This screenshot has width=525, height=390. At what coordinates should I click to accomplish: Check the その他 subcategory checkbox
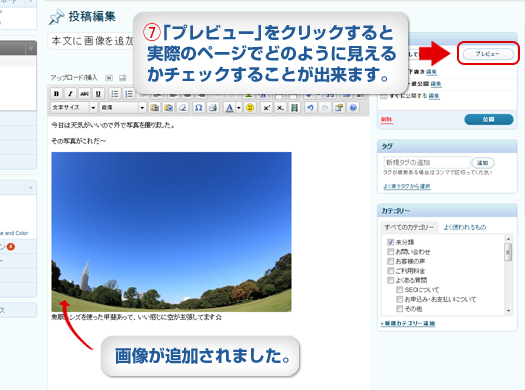tap(399, 309)
